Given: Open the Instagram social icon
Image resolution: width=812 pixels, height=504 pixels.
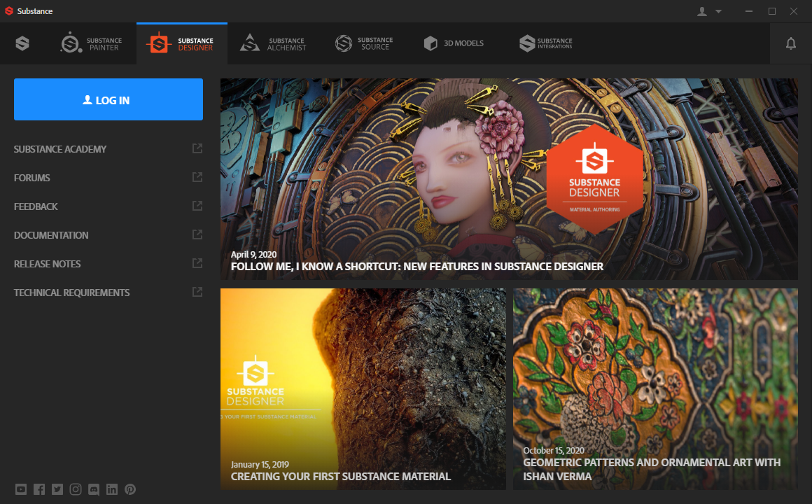Looking at the screenshot, I should point(76,489).
